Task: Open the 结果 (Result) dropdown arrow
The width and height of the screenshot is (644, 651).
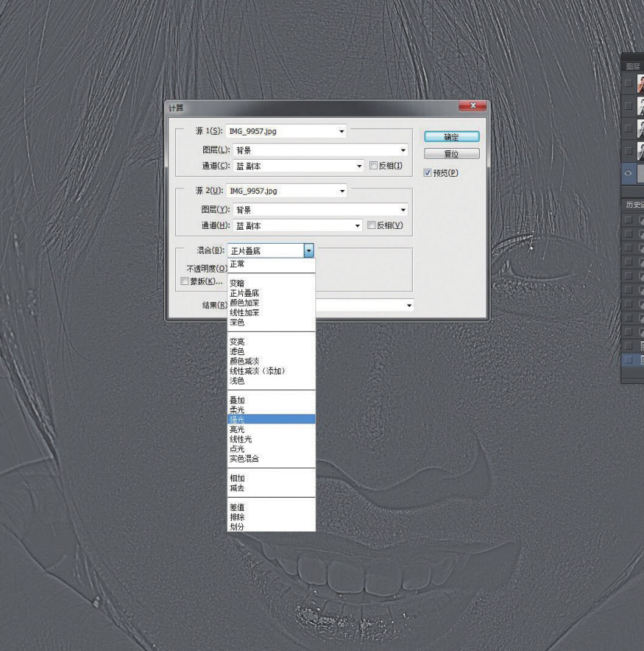Action: [x=410, y=305]
